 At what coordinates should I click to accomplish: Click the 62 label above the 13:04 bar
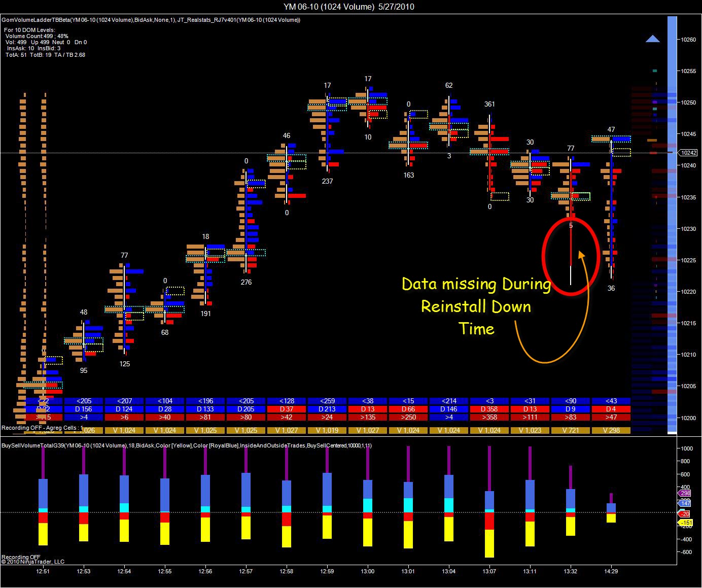pyautogui.click(x=449, y=85)
